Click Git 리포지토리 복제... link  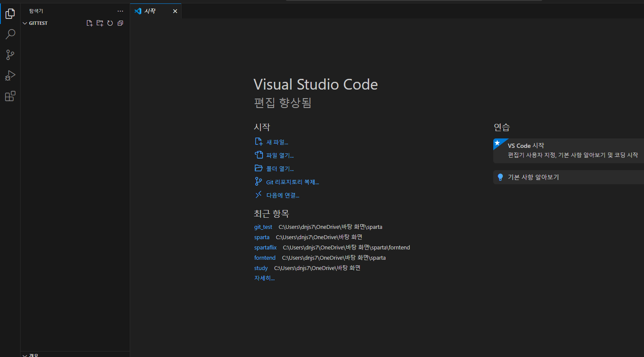pyautogui.click(x=292, y=182)
